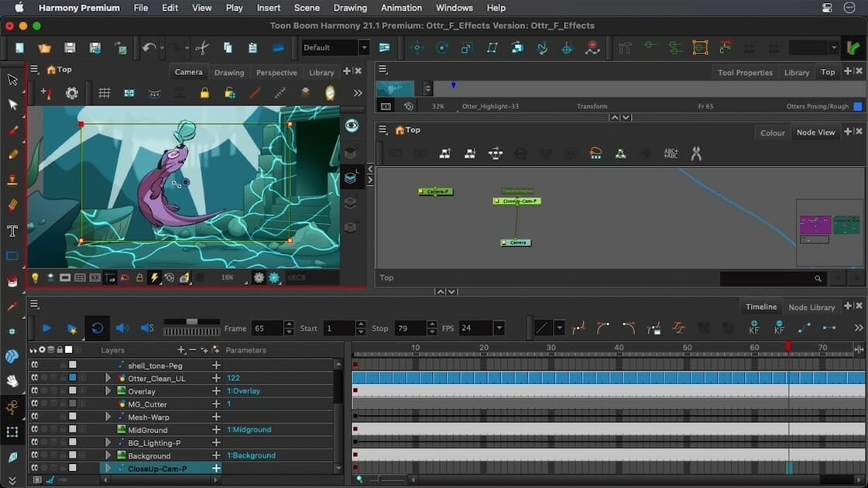Click the light bulb icon below camera view
Screen dimensions: 868x488
35,277
